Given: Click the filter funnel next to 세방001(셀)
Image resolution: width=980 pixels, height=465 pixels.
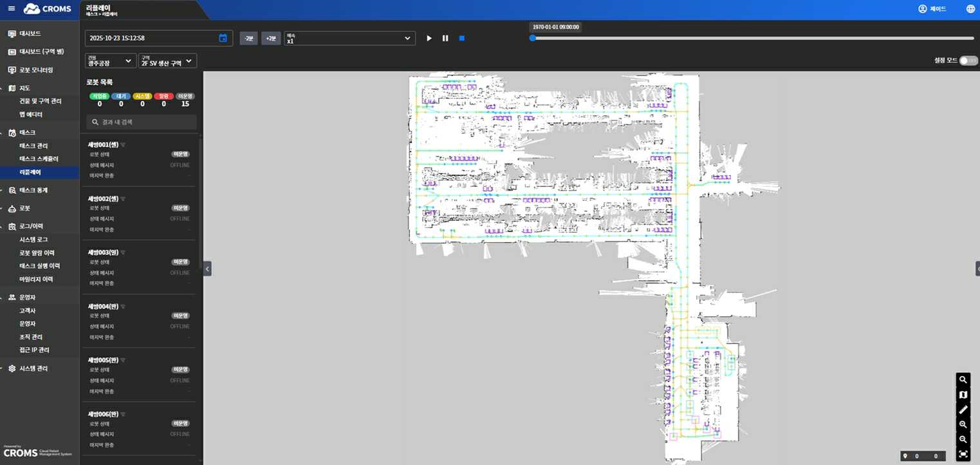Looking at the screenshot, I should pyautogui.click(x=123, y=145).
